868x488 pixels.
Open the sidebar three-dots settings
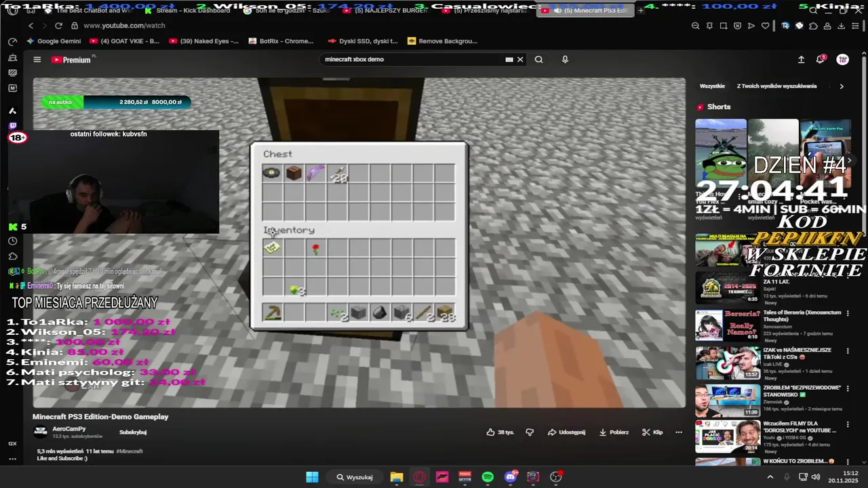[x=13, y=459]
